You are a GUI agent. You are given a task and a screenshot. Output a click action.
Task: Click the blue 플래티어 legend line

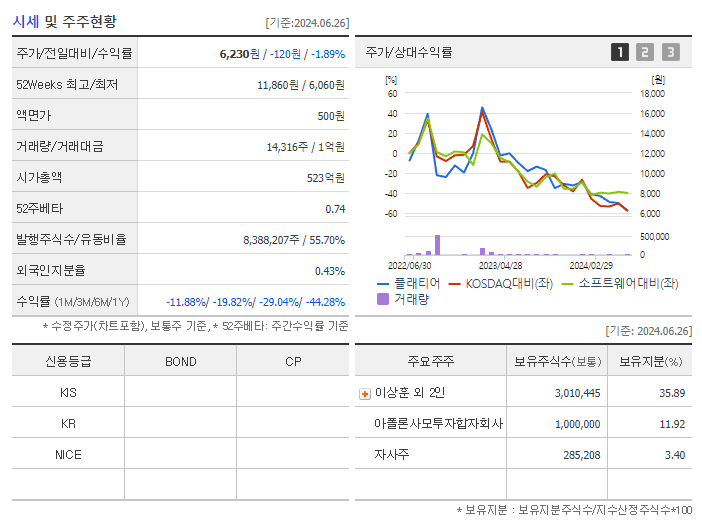coord(383,284)
